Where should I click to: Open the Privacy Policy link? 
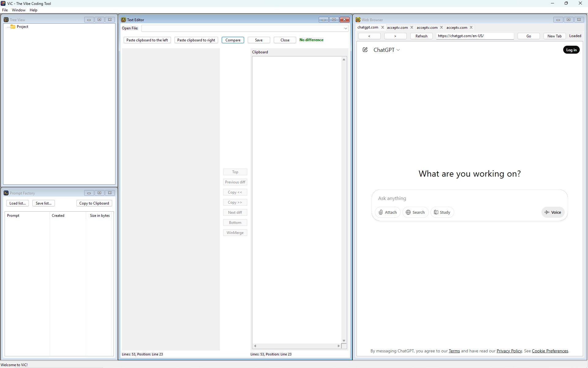[509, 351]
